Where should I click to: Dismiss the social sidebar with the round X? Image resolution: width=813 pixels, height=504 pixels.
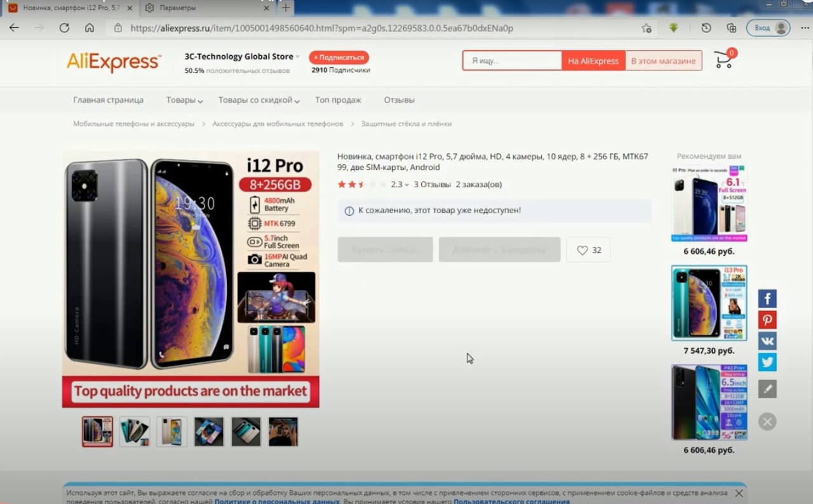tap(767, 421)
